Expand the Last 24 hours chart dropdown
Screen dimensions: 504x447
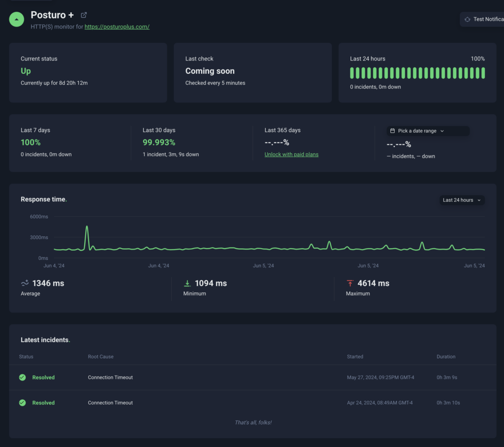click(462, 200)
